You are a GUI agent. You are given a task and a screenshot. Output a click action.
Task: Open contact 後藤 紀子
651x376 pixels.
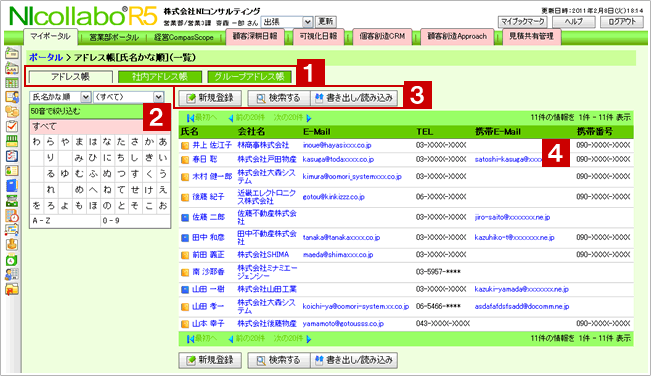pos(208,197)
